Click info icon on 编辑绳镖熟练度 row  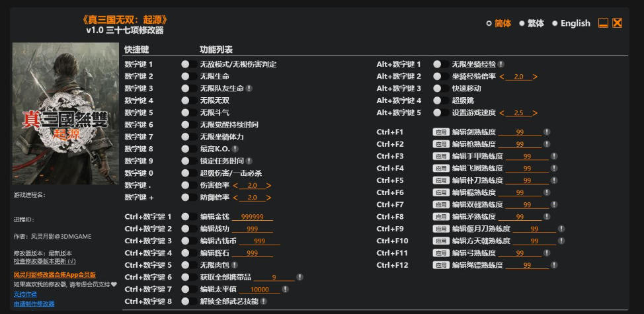554,265
